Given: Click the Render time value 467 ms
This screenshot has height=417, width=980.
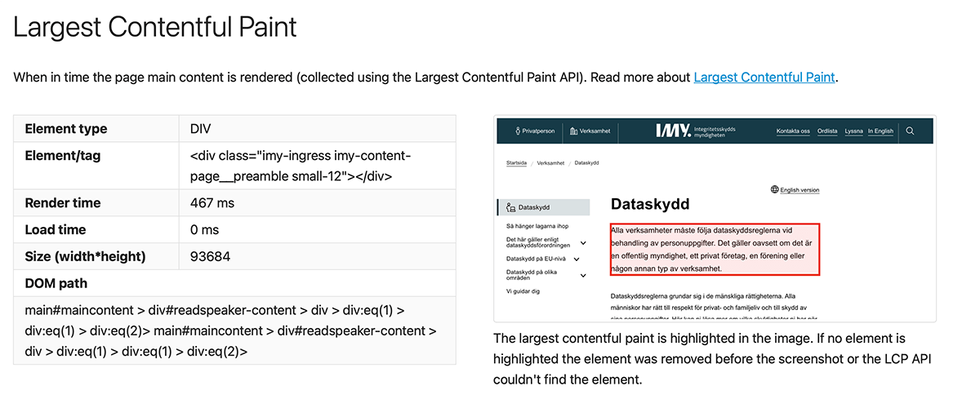Looking at the screenshot, I should (212, 203).
